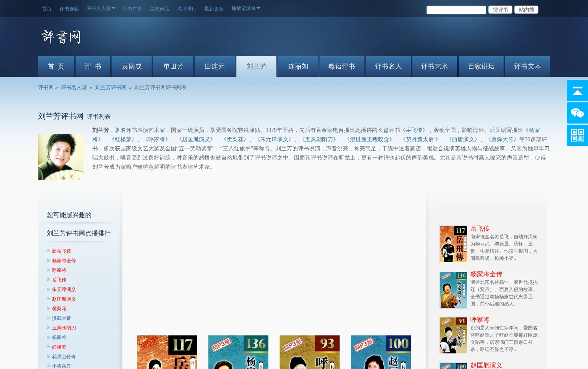Select the 刘兰芳 tab
This screenshot has height=369, width=588.
[x=256, y=66]
